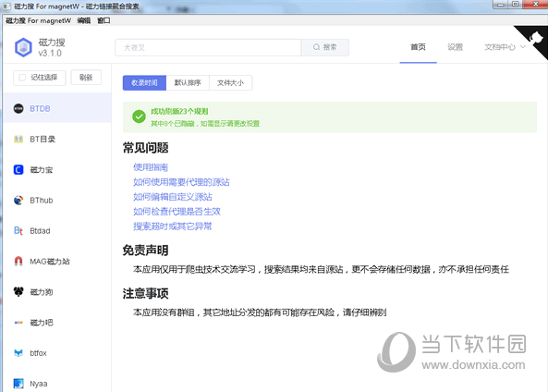Open the 窗口 menu
Screen dimensions: 548x392
104,20
